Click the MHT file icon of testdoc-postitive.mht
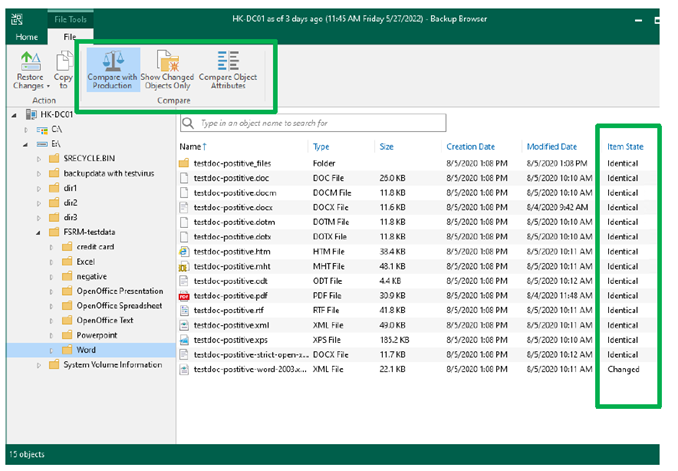The image size is (678, 471). pos(184,267)
